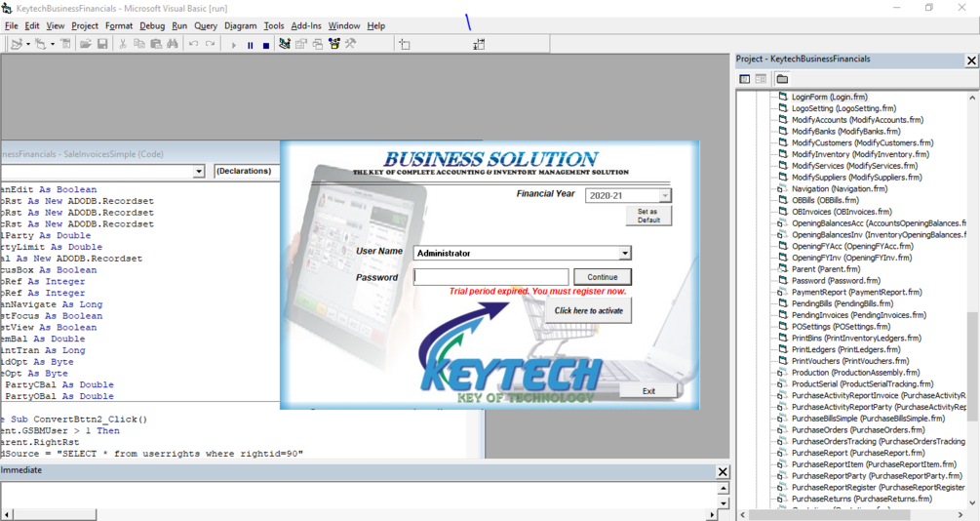Open the Diagram menu
Image resolution: width=980 pixels, height=521 pixels.
[241, 25]
